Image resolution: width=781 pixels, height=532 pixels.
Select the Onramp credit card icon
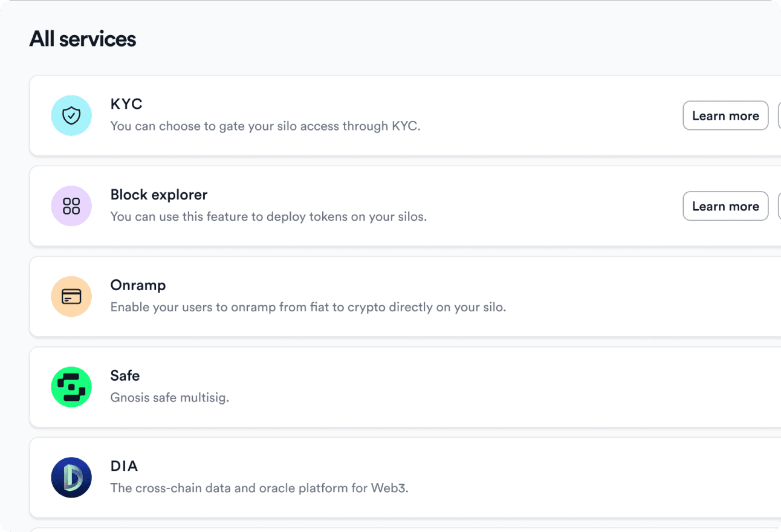(x=71, y=297)
